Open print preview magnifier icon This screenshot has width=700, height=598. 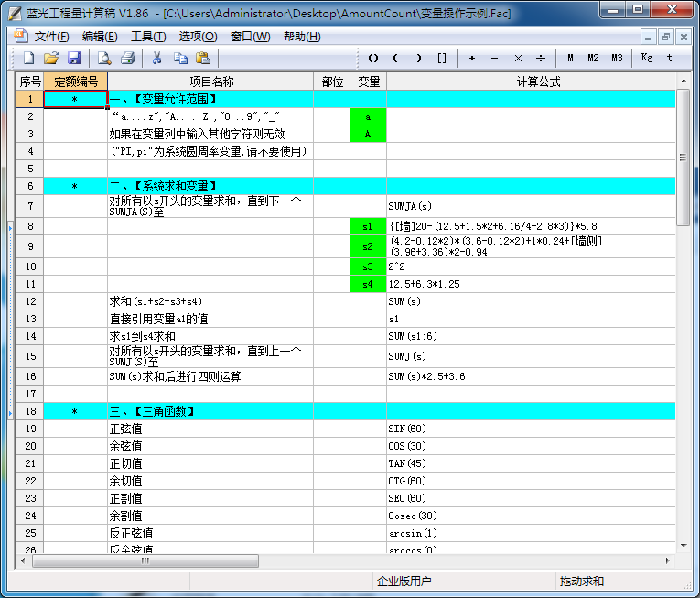(104, 58)
